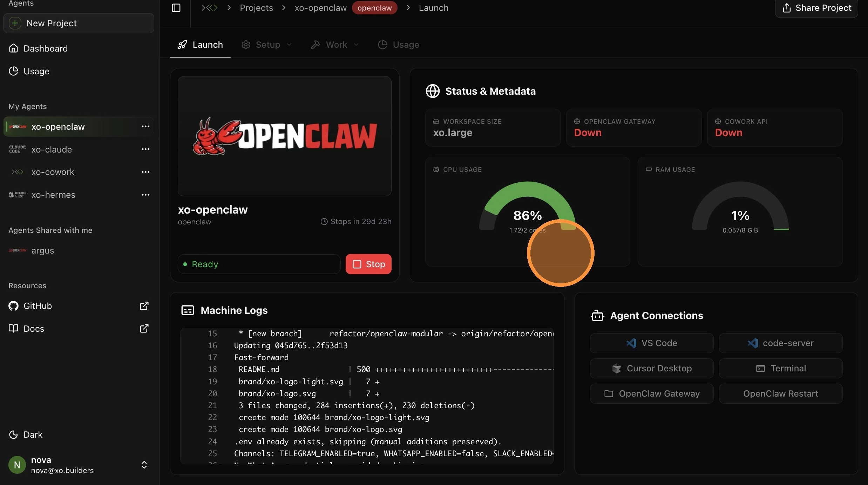Viewport: 868px width, 485px height.
Task: Open GitHub external link arrow icon
Action: [144, 306]
